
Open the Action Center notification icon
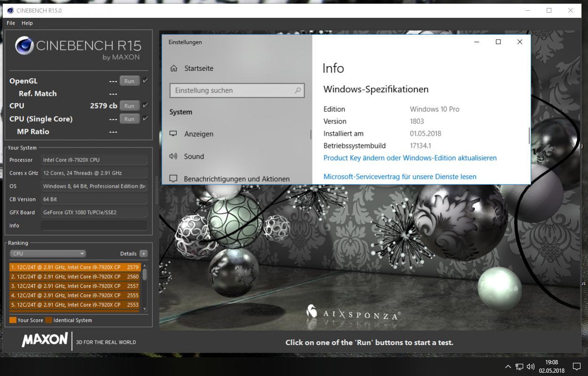click(x=576, y=367)
